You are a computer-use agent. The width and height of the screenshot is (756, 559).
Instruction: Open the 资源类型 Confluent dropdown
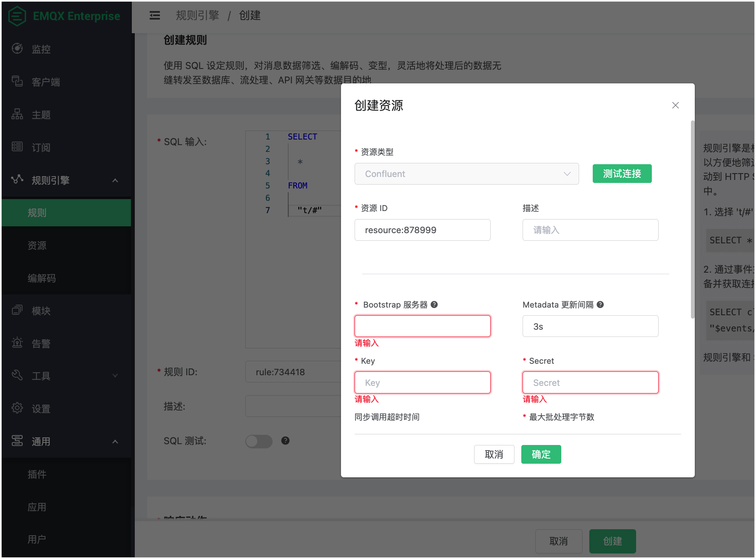[466, 174]
